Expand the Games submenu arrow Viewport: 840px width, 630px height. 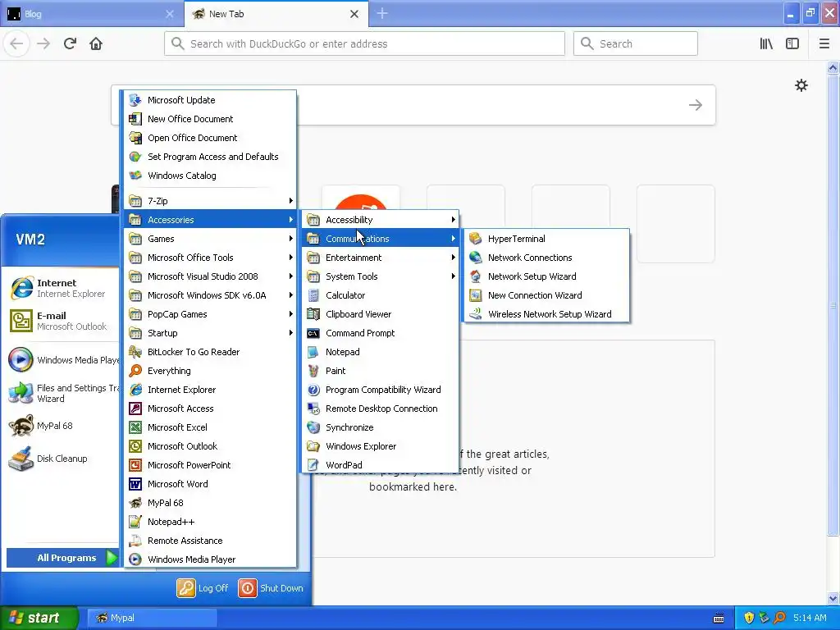click(x=291, y=239)
